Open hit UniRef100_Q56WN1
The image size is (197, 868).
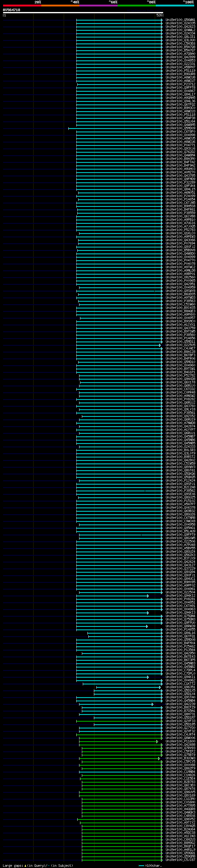[x=180, y=20]
